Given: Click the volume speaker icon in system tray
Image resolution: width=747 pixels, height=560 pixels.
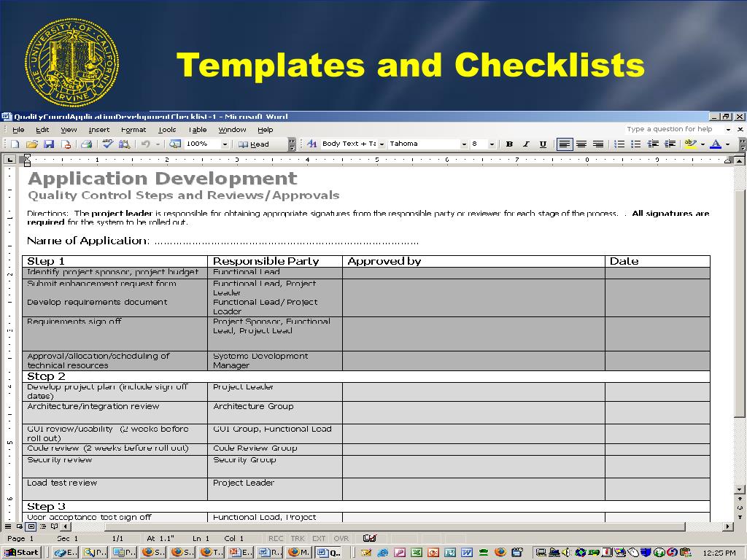Looking at the screenshot, I should tap(566, 553).
